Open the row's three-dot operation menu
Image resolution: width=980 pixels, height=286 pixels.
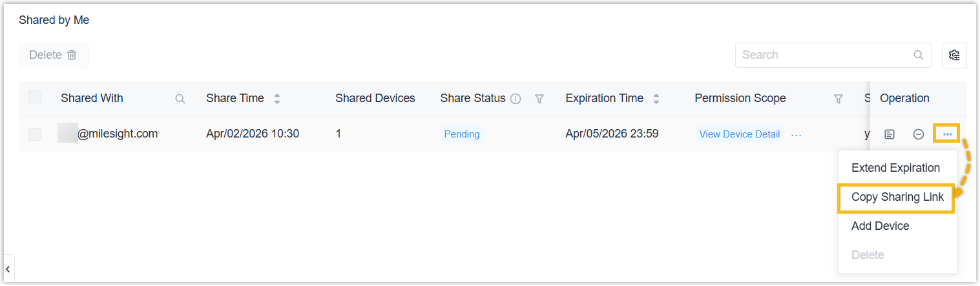pyautogui.click(x=947, y=134)
